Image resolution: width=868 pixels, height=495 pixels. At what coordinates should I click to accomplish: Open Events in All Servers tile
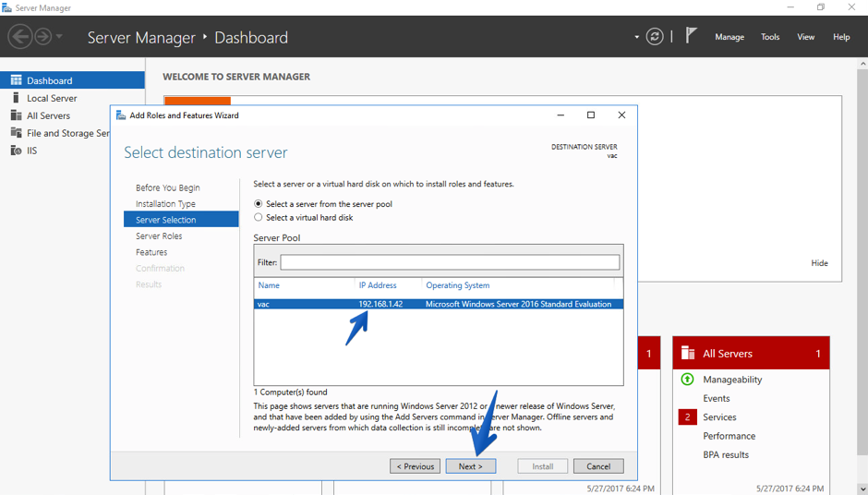pyautogui.click(x=717, y=398)
